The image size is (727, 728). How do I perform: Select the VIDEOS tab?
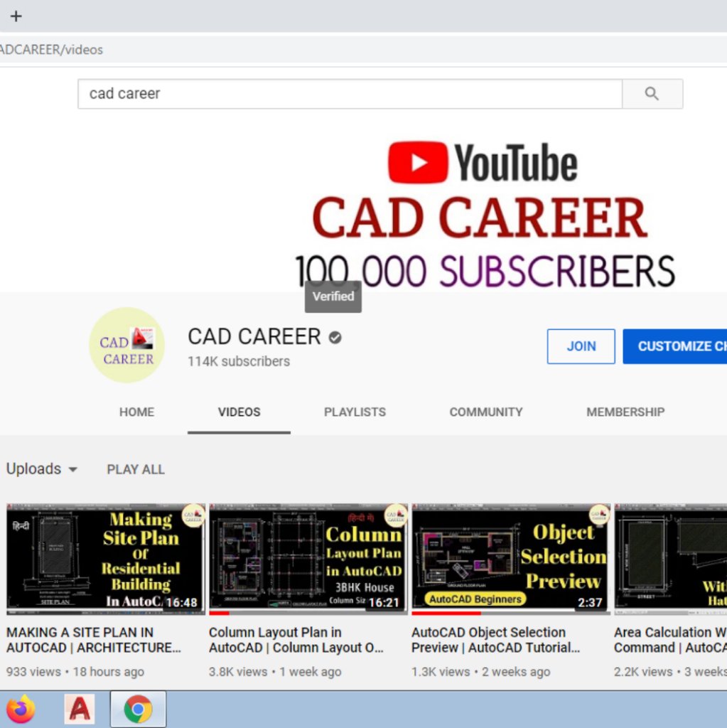239,412
